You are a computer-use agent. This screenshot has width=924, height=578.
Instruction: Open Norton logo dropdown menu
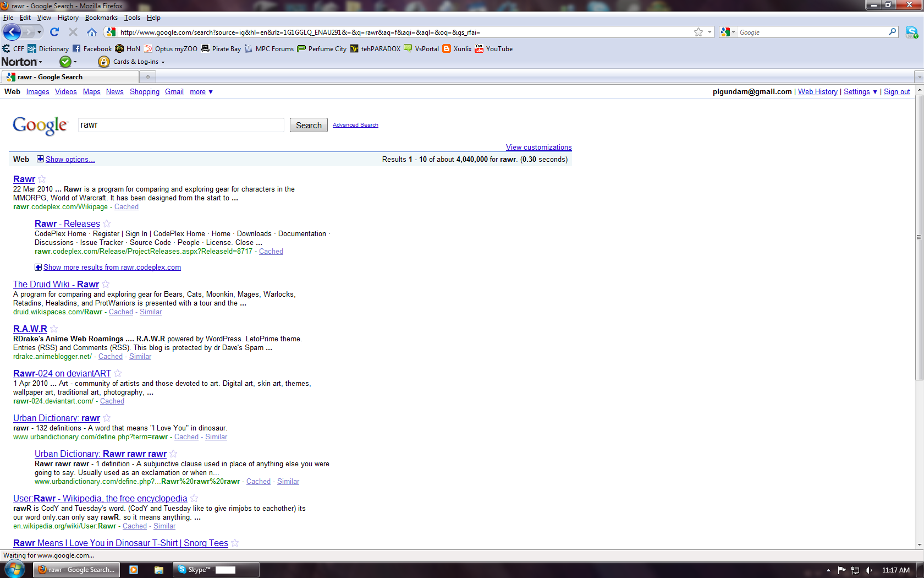pyautogui.click(x=21, y=62)
